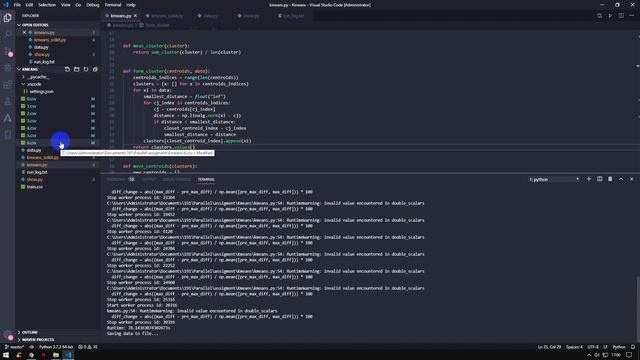
Task: Open Manage gear icon in activity bar
Action: (x=7, y=335)
